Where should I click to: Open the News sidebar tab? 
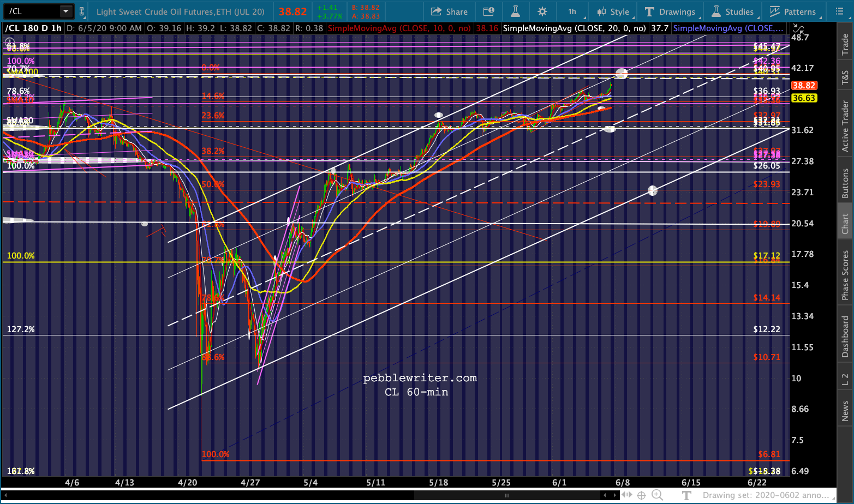(845, 411)
